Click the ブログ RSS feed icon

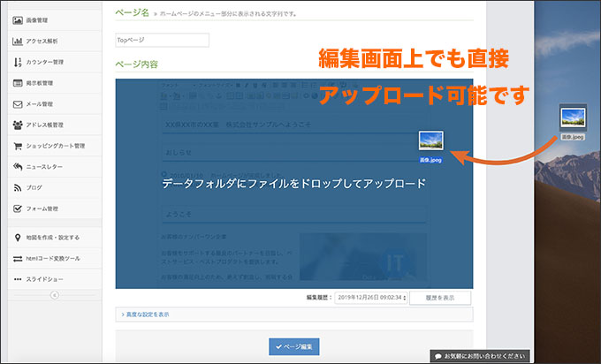click(18, 188)
